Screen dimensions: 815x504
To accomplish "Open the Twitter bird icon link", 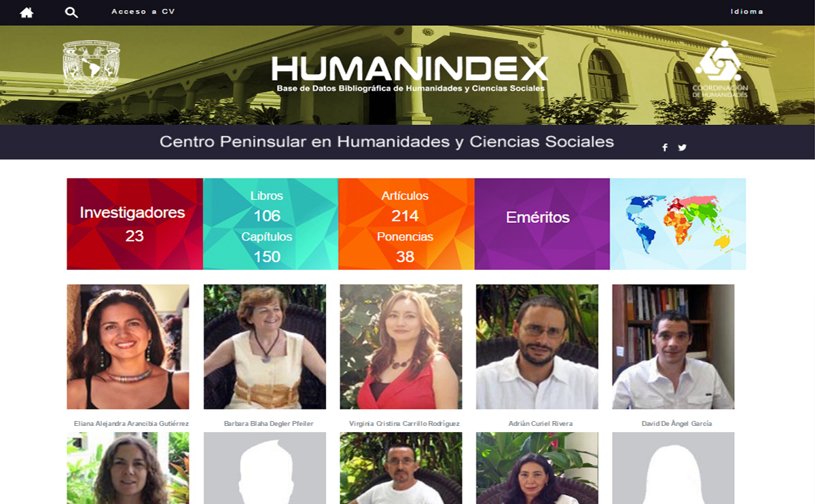I will click(x=682, y=147).
